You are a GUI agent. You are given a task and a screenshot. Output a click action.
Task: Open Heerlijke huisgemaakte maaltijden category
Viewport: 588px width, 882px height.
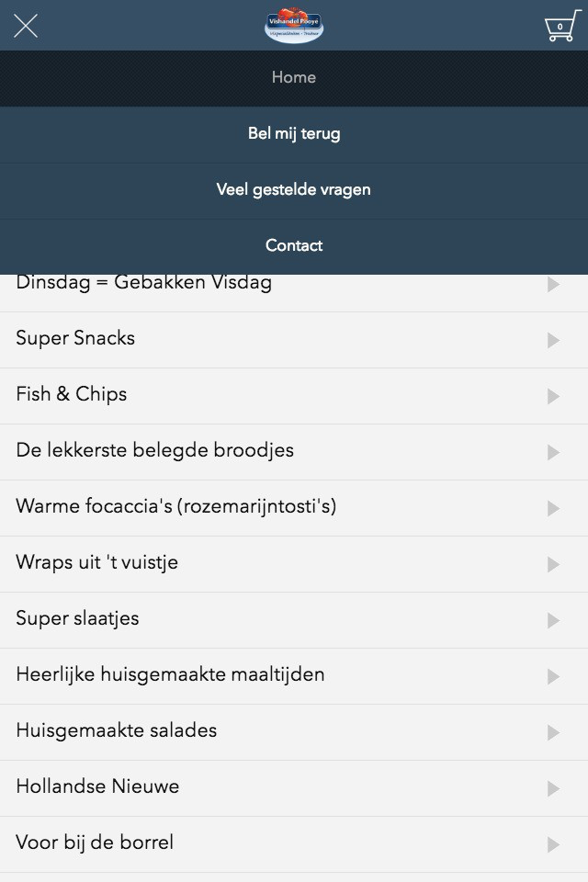point(171,675)
